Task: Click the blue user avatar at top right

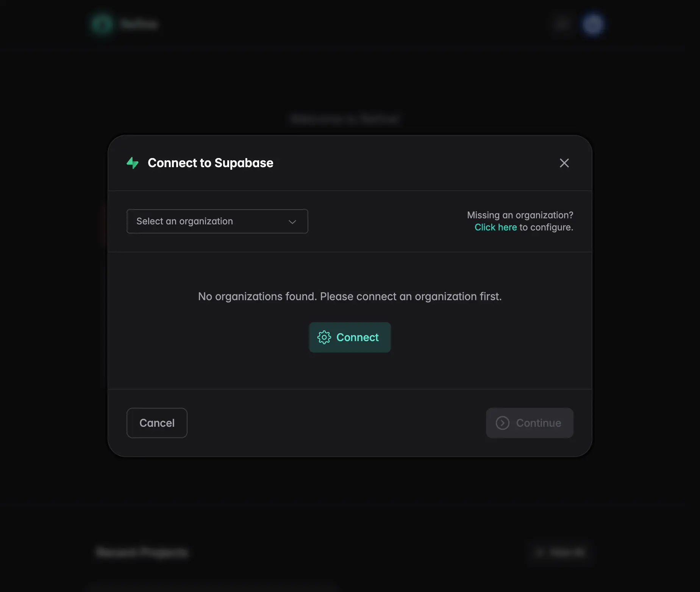Action: 593,23
